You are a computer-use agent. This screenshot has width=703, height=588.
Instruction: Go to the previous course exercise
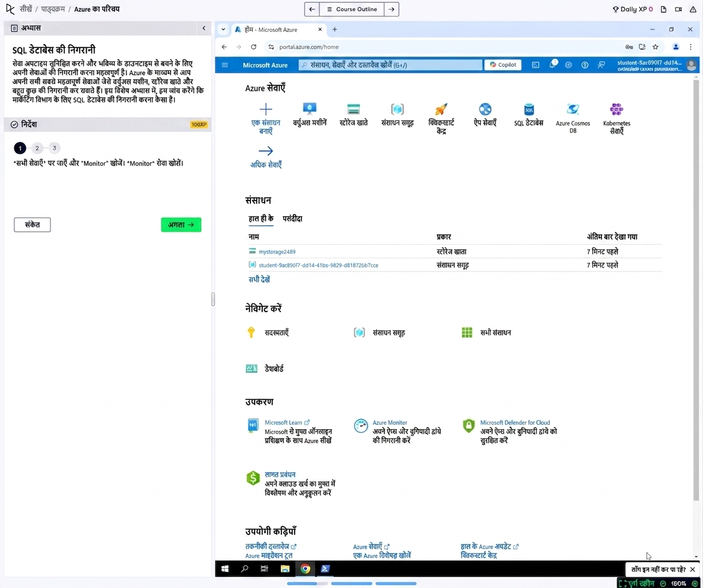pos(312,9)
